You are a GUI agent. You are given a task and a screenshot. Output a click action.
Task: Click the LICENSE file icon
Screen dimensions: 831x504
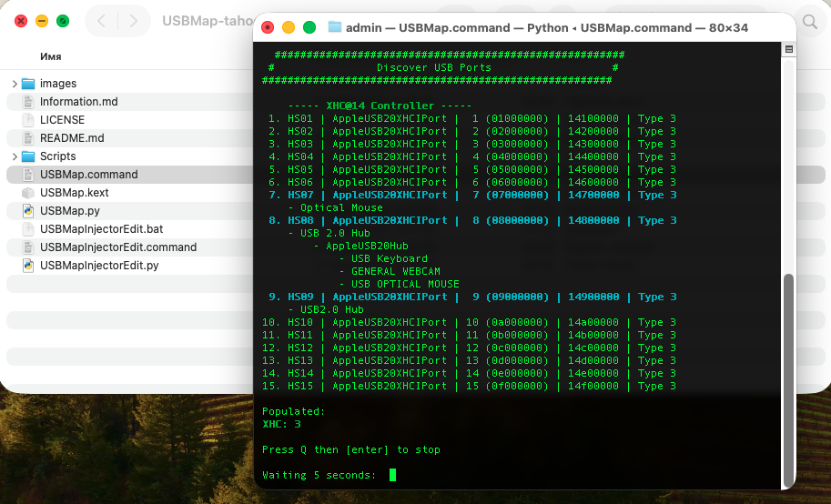[28, 120]
